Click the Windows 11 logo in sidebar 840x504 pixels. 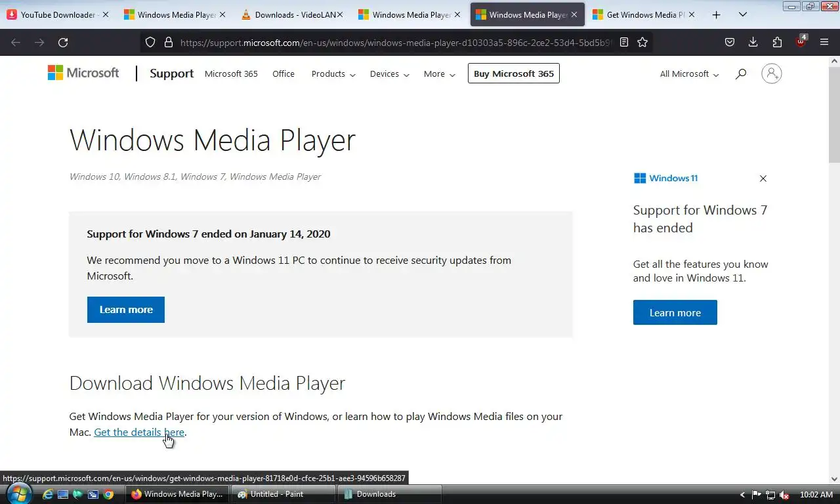(x=665, y=178)
